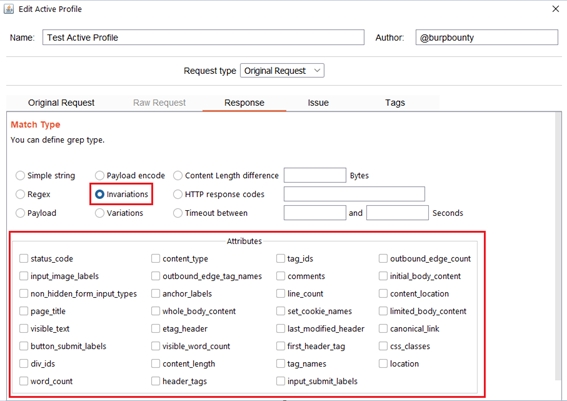
Task: Check the whole_body_content attribute
Action: 155,311
